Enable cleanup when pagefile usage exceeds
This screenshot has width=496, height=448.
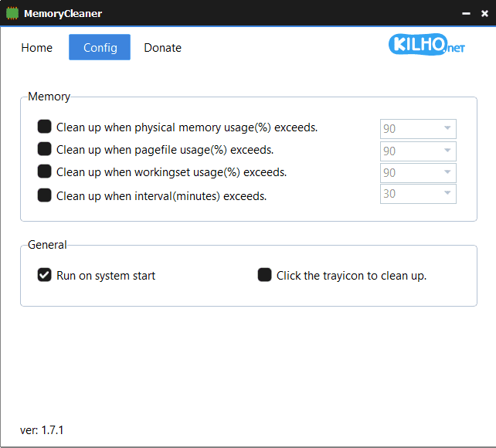(45, 149)
